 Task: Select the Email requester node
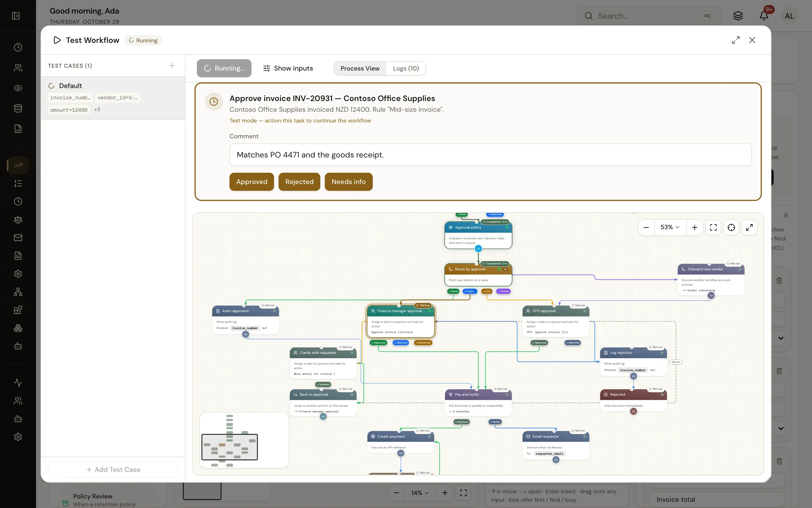pyautogui.click(x=556, y=445)
